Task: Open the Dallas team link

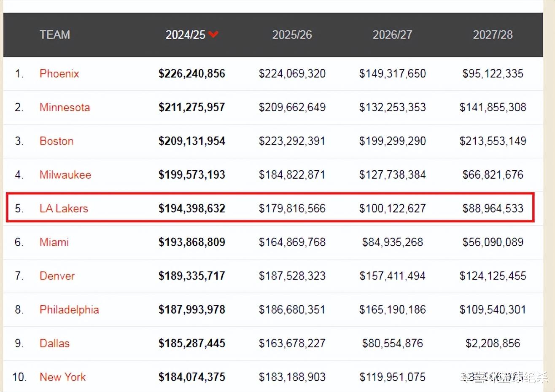Action: [54, 343]
